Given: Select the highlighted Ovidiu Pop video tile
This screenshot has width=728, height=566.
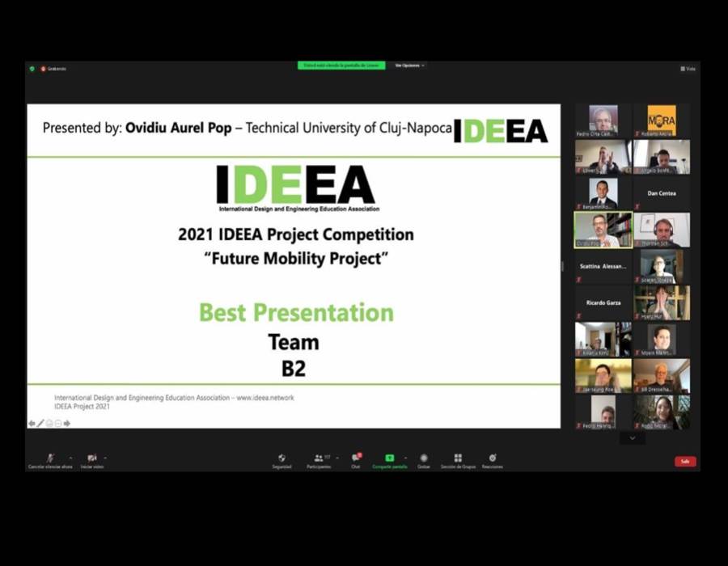Looking at the screenshot, I should [603, 230].
